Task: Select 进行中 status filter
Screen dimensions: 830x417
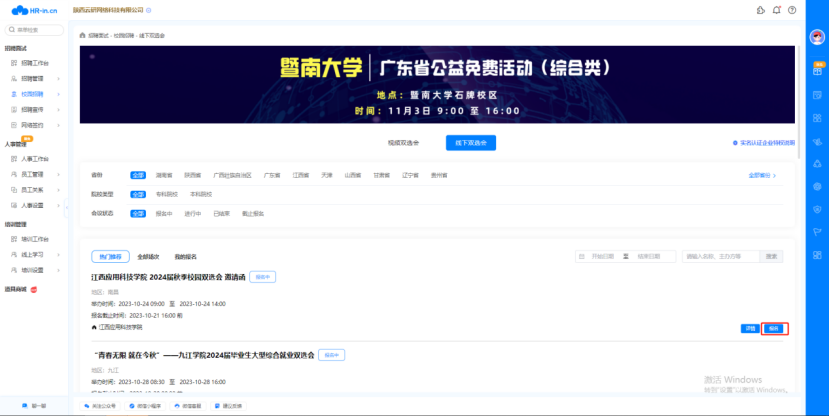Action: click(x=193, y=213)
